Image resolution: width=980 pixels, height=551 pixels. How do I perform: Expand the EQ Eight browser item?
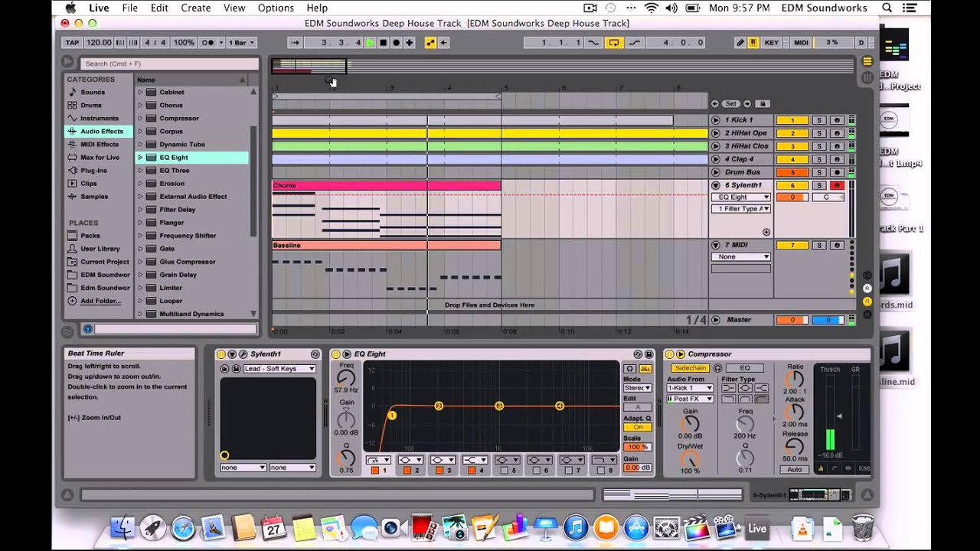[140, 157]
